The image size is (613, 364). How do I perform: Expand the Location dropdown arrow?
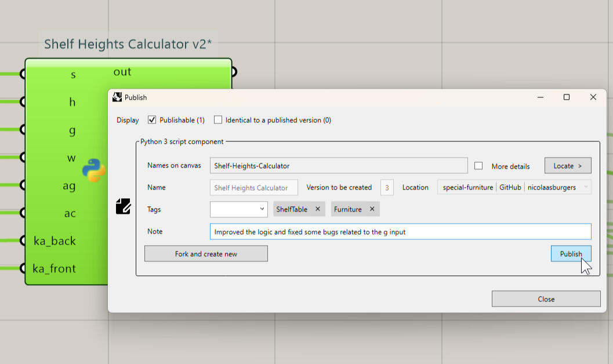(x=586, y=187)
